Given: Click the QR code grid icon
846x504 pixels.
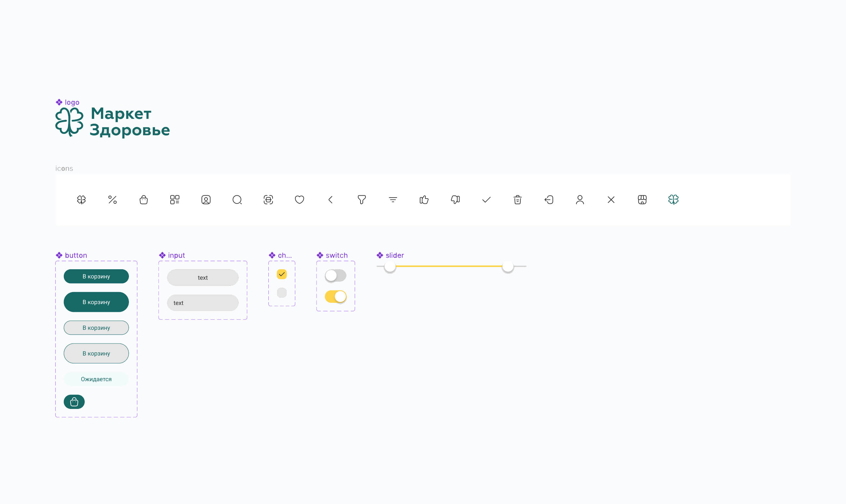Looking at the screenshot, I should pos(175,200).
